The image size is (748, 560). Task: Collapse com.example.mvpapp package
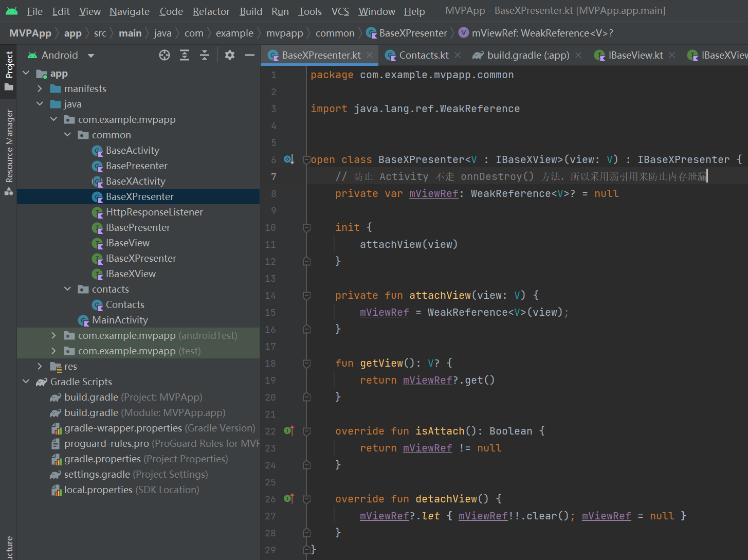click(x=54, y=120)
